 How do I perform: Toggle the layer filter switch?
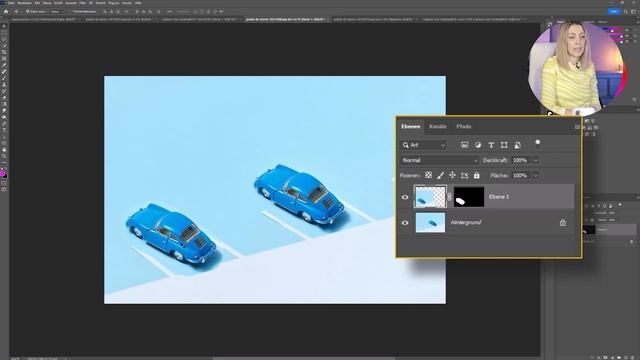[538, 143]
